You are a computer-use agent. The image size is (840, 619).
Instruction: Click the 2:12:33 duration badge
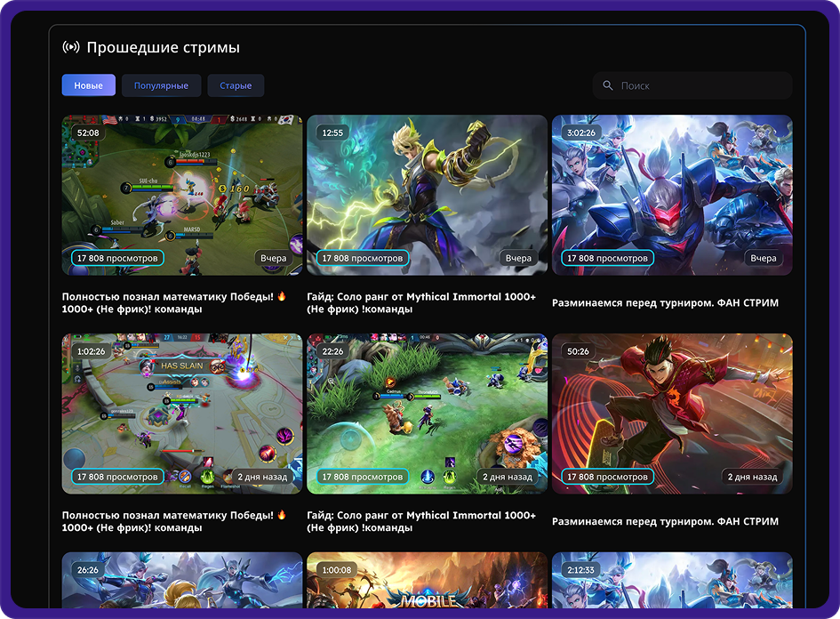coord(581,570)
